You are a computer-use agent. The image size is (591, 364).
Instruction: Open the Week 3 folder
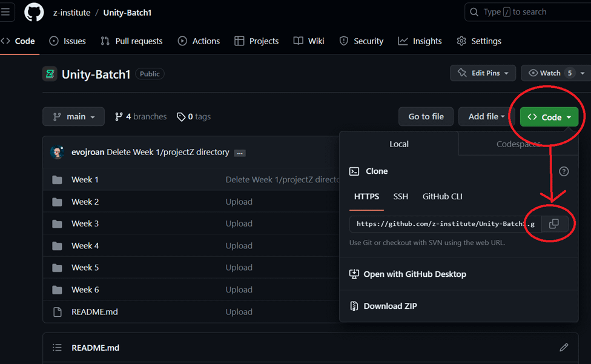coord(85,223)
